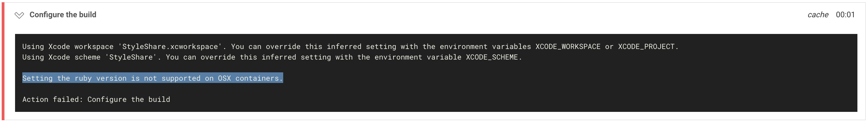Click the 'StyleShare' scheme name in log

(x=131, y=57)
